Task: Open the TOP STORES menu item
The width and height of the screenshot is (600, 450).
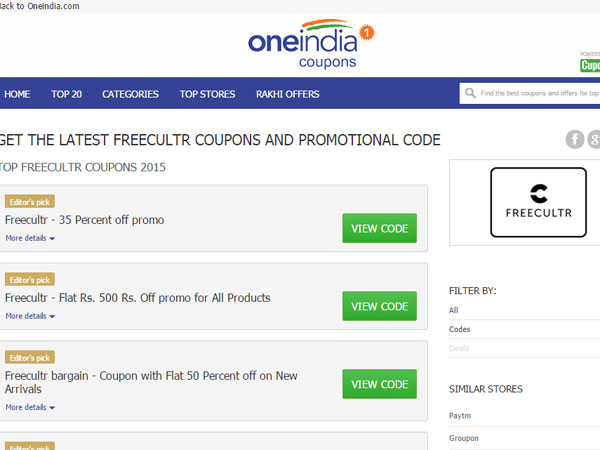Action: tap(207, 94)
